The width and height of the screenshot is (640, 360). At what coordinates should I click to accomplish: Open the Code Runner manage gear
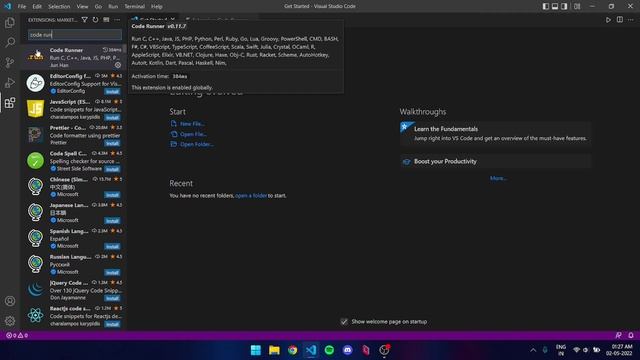point(118,65)
